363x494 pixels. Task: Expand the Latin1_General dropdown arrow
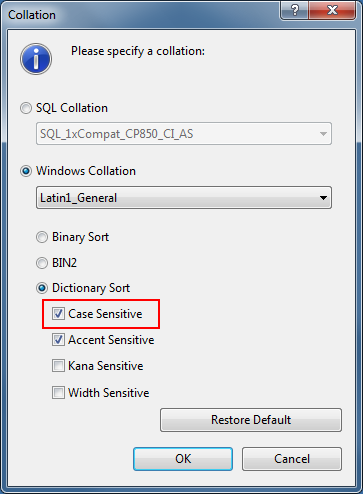pyautogui.click(x=323, y=198)
